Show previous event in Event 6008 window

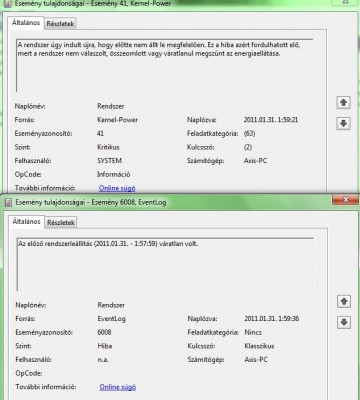[x=343, y=301]
